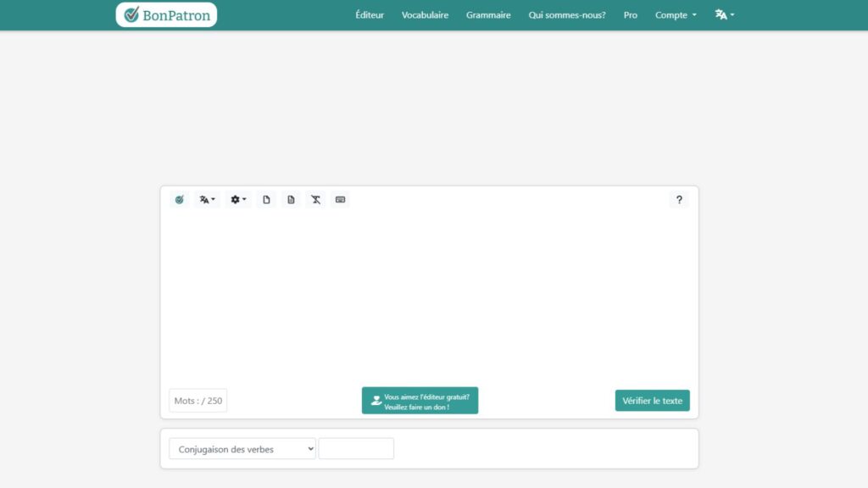Open the Conjugaison des verbes dropdown
Viewport: 868px width, 488px height.
(x=242, y=449)
